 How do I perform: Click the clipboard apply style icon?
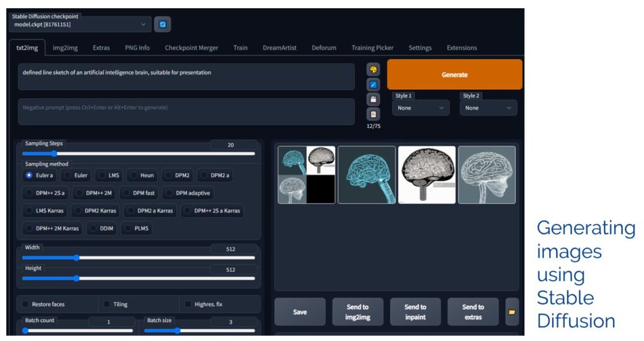tap(373, 114)
